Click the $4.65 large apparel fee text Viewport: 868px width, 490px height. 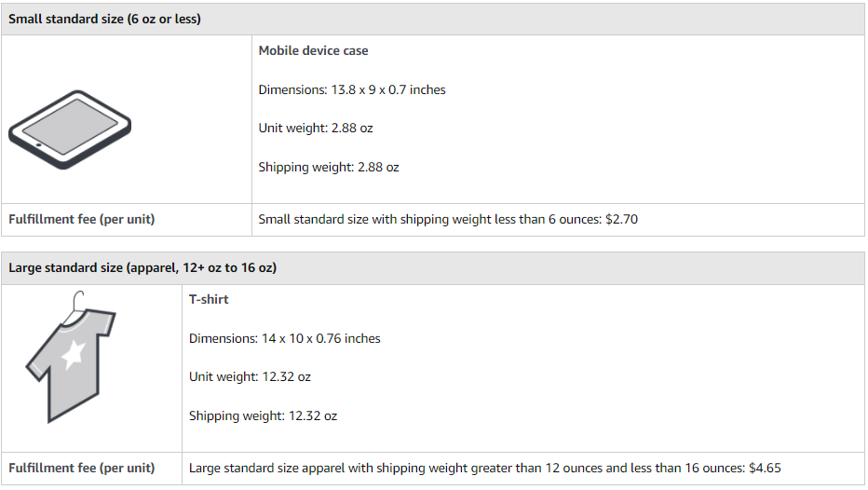(765, 469)
